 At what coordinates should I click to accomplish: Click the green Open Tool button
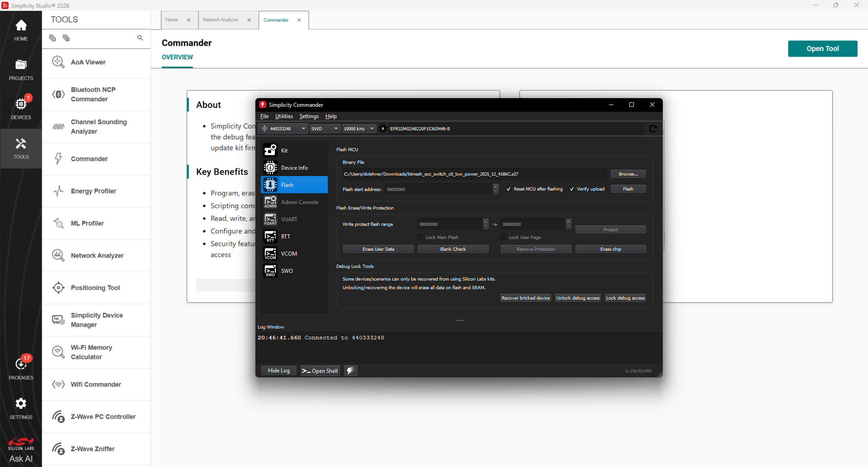(822, 48)
